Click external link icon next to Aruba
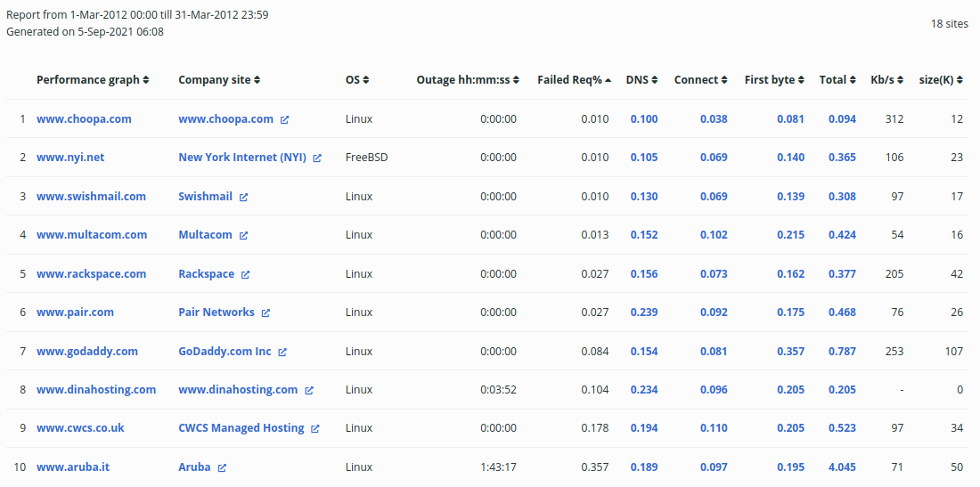980x487 pixels. pos(222,467)
